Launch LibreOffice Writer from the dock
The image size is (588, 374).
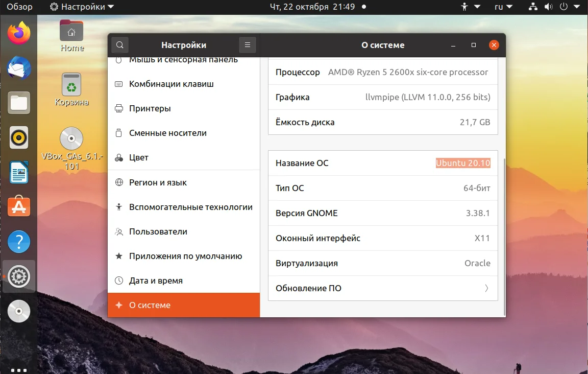pyautogui.click(x=19, y=172)
